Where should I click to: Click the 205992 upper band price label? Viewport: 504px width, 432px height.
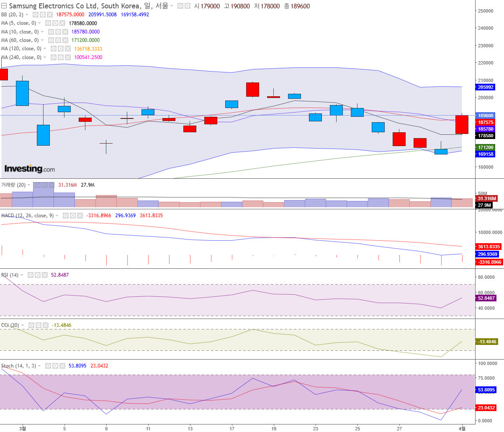pyautogui.click(x=485, y=87)
